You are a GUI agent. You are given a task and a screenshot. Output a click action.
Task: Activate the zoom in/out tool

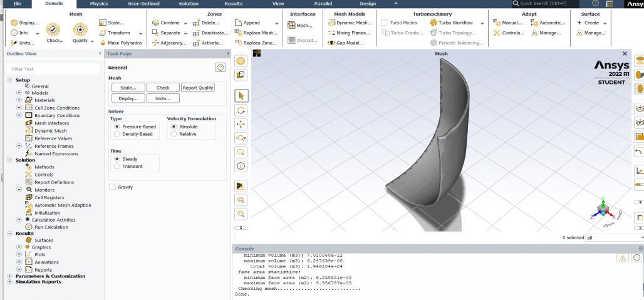[x=241, y=138]
